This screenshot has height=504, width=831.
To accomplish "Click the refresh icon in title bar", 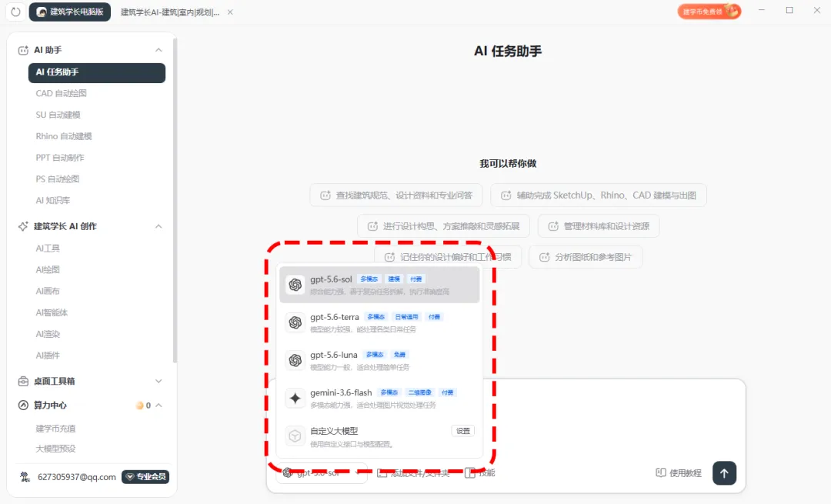I will [15, 12].
